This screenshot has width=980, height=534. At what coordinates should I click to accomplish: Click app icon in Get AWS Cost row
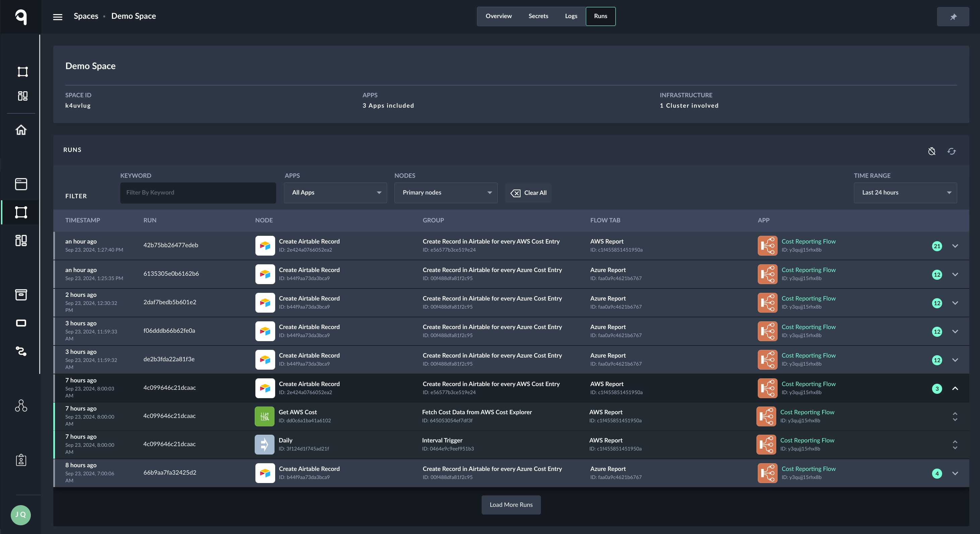pyautogui.click(x=766, y=416)
